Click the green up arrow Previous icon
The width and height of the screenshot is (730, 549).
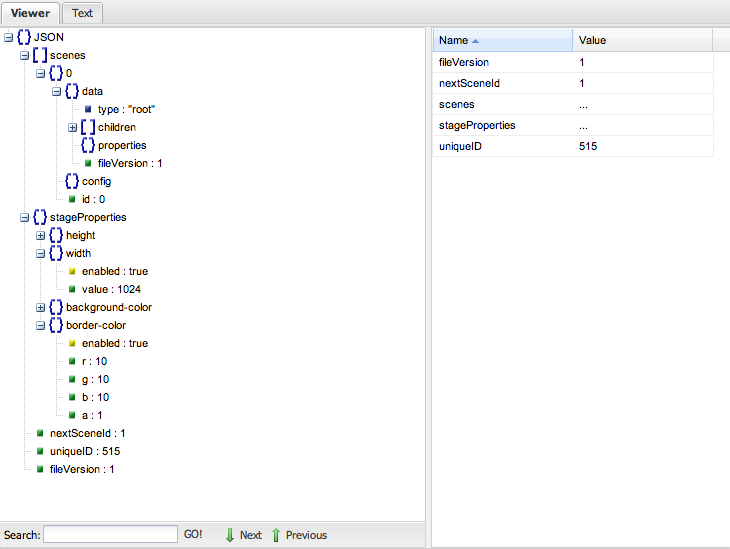click(276, 535)
